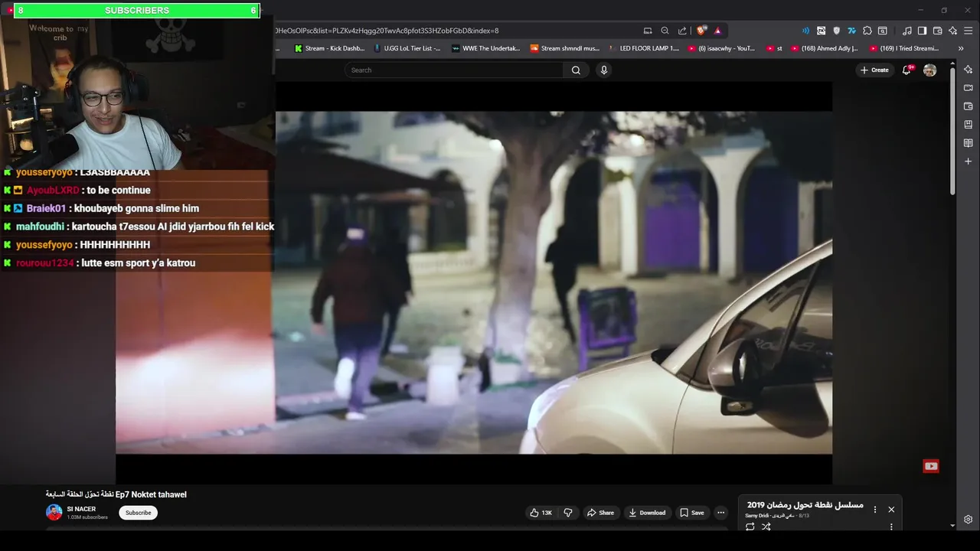Open the isaacwhy YouTube bookmark
This screenshot has height=551, width=980.
point(721,48)
